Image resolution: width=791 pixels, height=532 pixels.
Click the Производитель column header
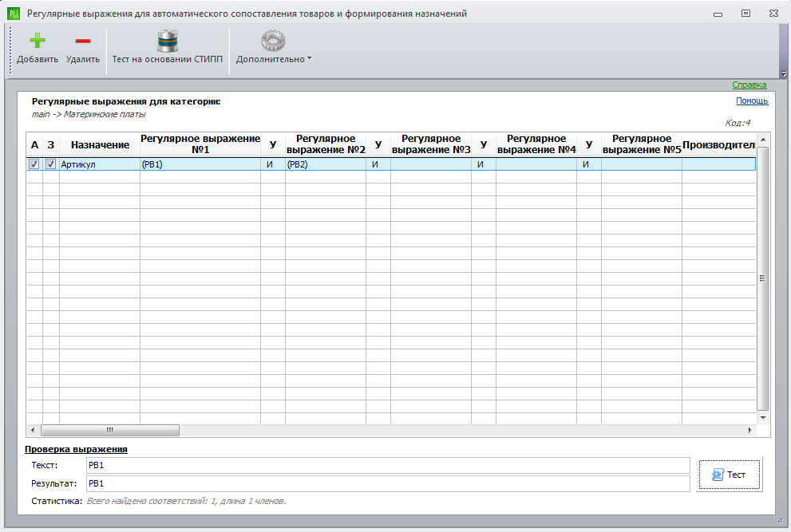(x=719, y=144)
